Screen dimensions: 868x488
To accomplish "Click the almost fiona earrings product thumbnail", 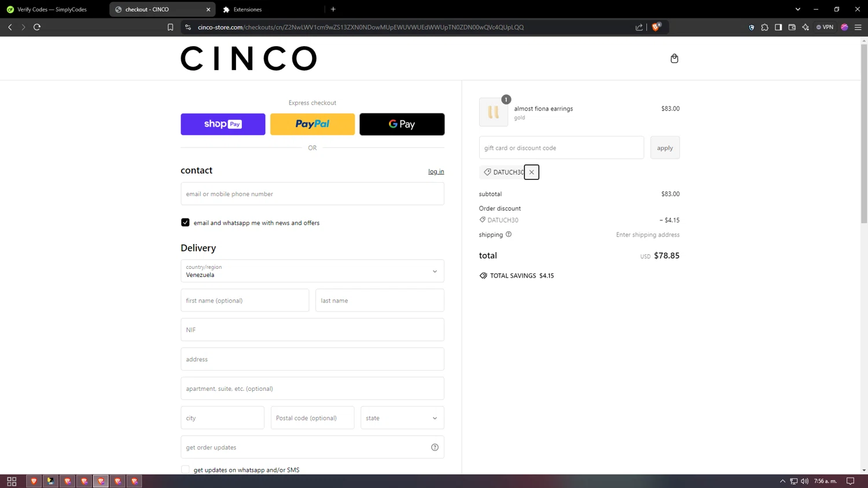I will click(x=494, y=112).
